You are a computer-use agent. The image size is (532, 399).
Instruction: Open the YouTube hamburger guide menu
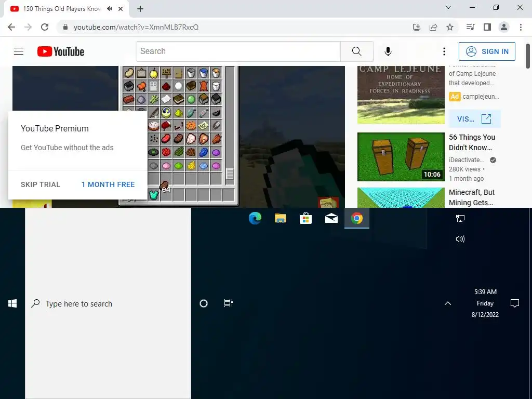pyautogui.click(x=19, y=51)
